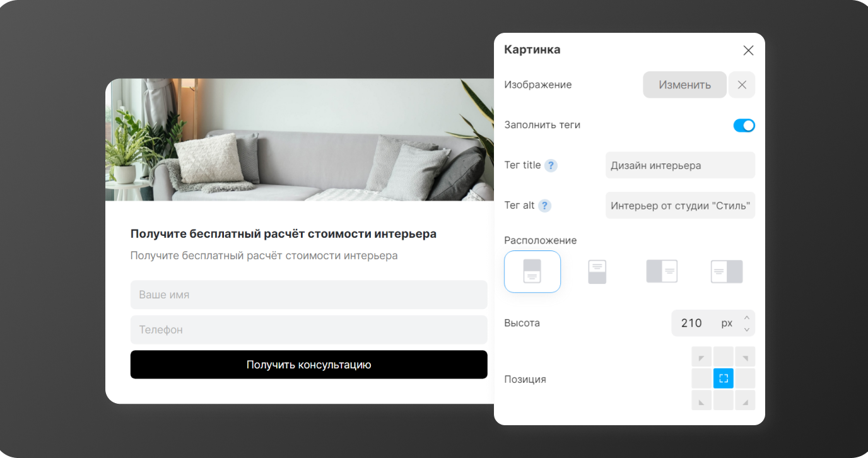
Task: Set the position to bottom-right corner
Action: pyautogui.click(x=745, y=400)
